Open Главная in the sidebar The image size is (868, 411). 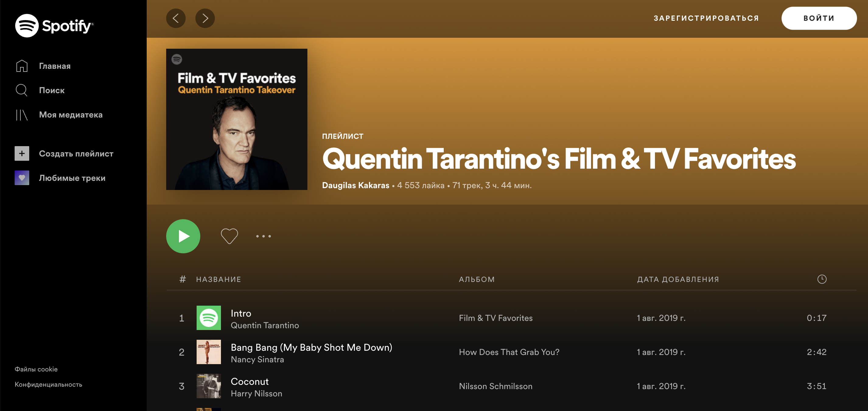pyautogui.click(x=54, y=66)
